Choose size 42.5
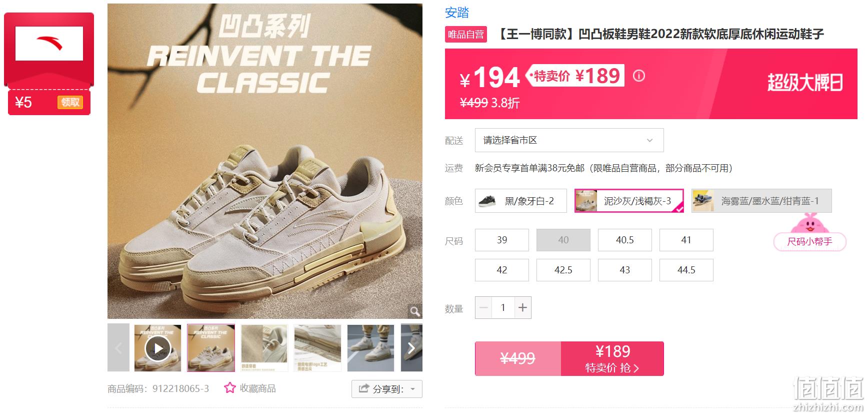 point(563,270)
